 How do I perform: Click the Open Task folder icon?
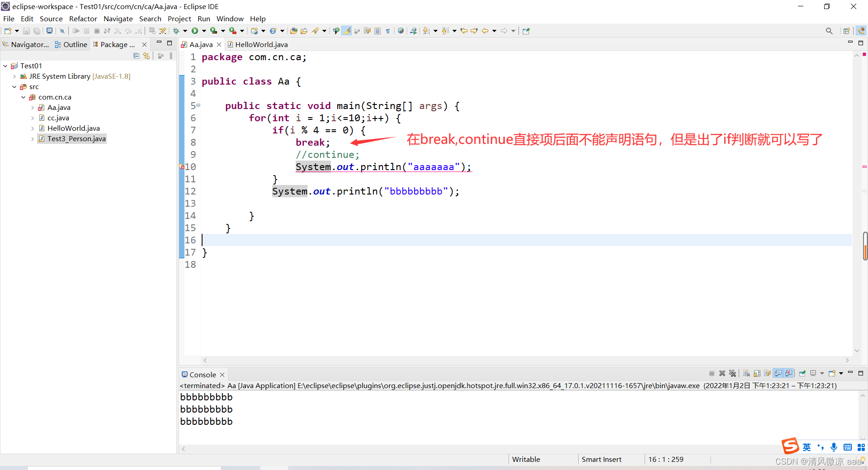tap(304, 31)
